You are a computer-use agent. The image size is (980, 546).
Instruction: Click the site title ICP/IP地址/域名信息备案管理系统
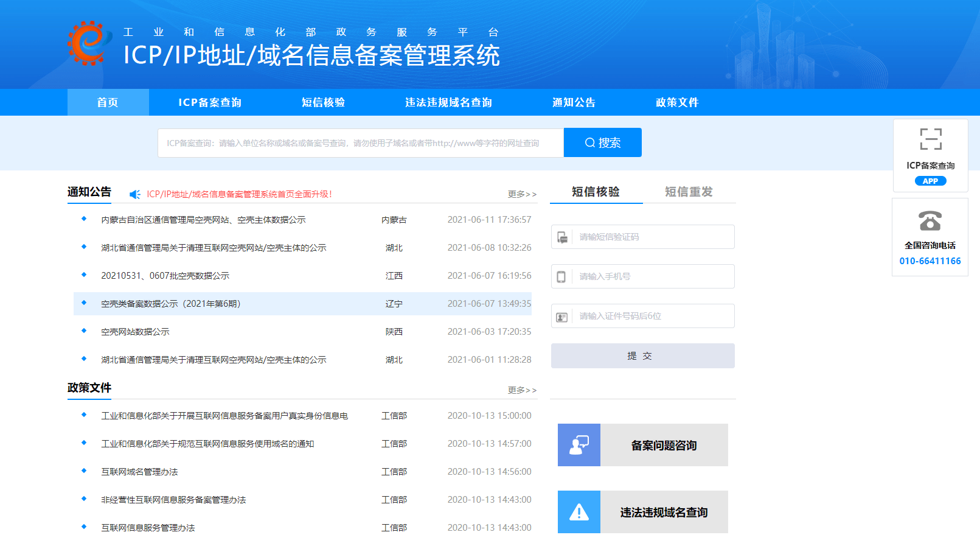(311, 55)
